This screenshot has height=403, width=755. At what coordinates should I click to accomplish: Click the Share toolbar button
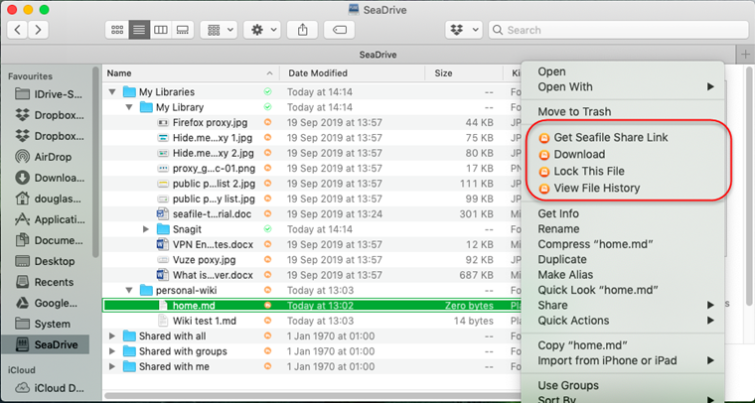click(302, 30)
